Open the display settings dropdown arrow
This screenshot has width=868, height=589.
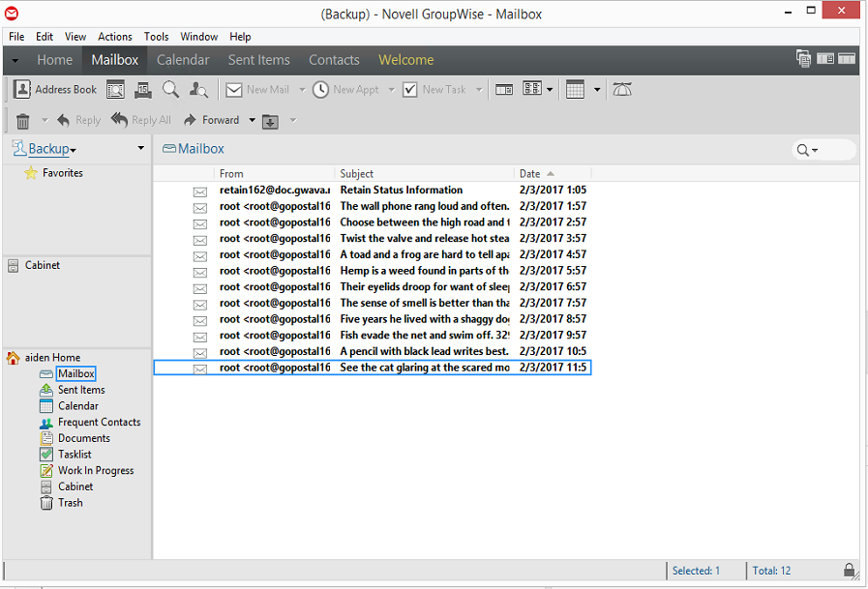click(549, 90)
